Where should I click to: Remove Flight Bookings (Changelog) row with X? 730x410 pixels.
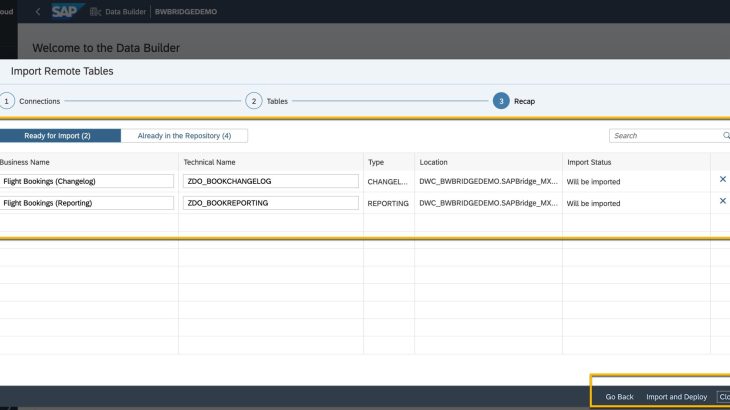(723, 179)
